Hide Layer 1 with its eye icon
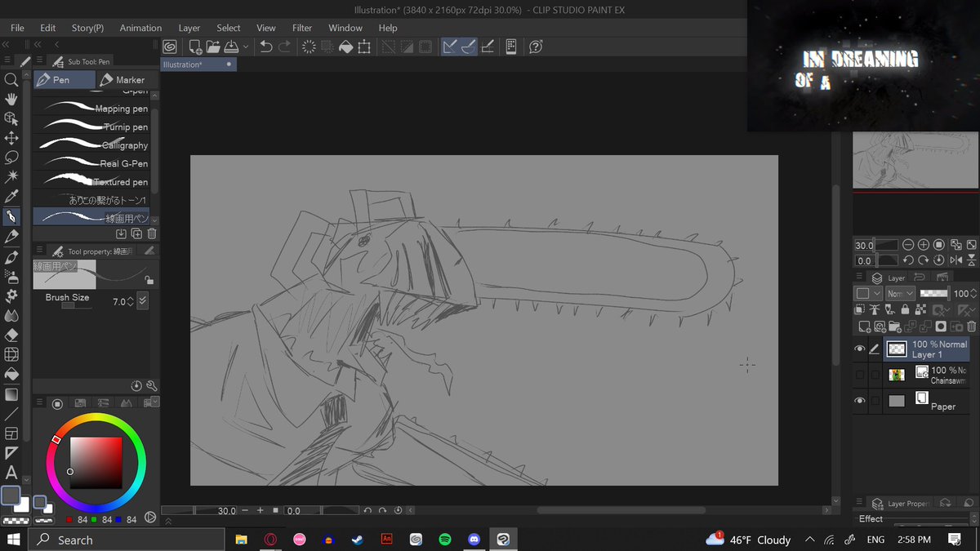The height and width of the screenshot is (551, 980). click(859, 349)
